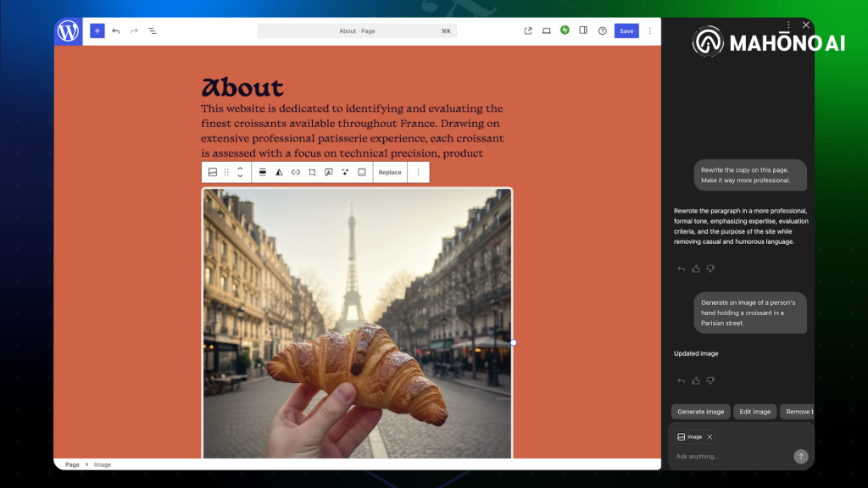The image size is (868, 488).
Task: Open the About · Page command palette bar
Action: 357,31
